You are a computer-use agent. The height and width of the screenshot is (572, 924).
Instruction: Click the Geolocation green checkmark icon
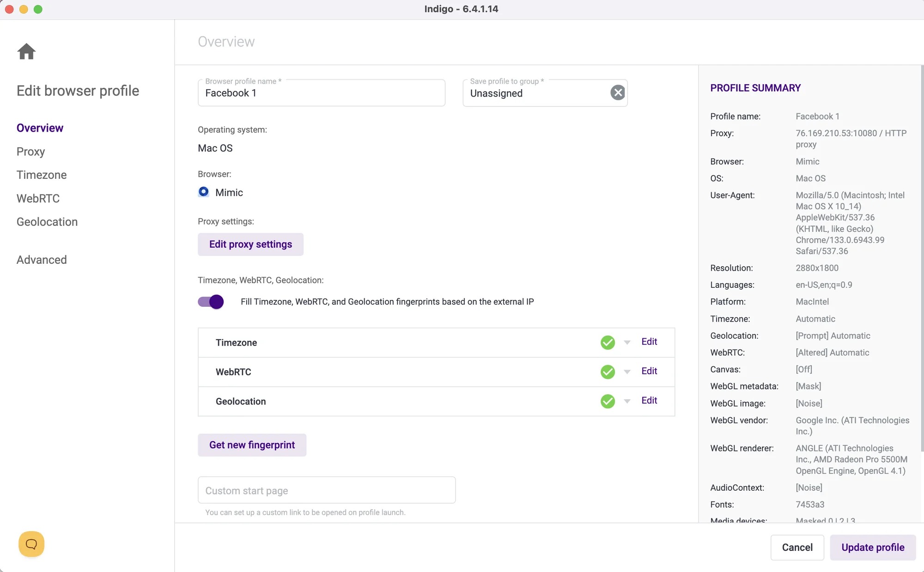608,401
